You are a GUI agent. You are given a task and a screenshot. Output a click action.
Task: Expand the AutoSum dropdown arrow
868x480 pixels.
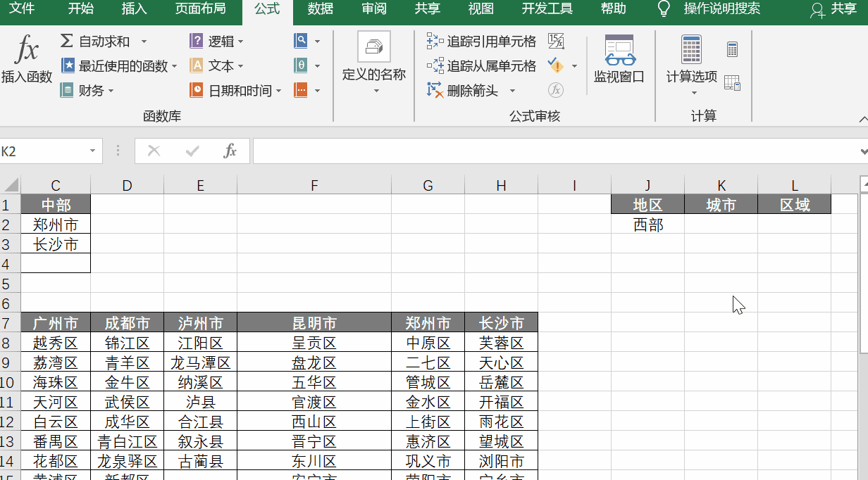[144, 42]
